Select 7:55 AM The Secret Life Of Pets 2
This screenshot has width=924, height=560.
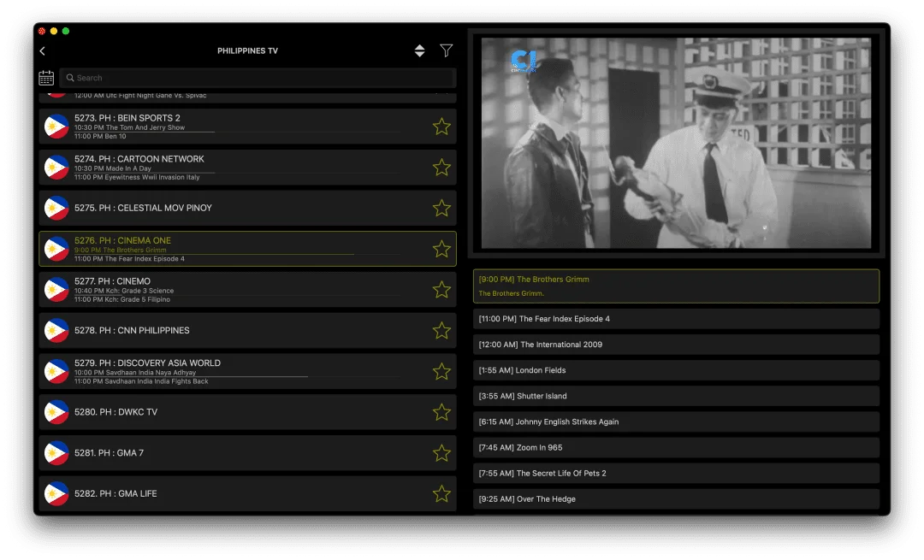(676, 474)
